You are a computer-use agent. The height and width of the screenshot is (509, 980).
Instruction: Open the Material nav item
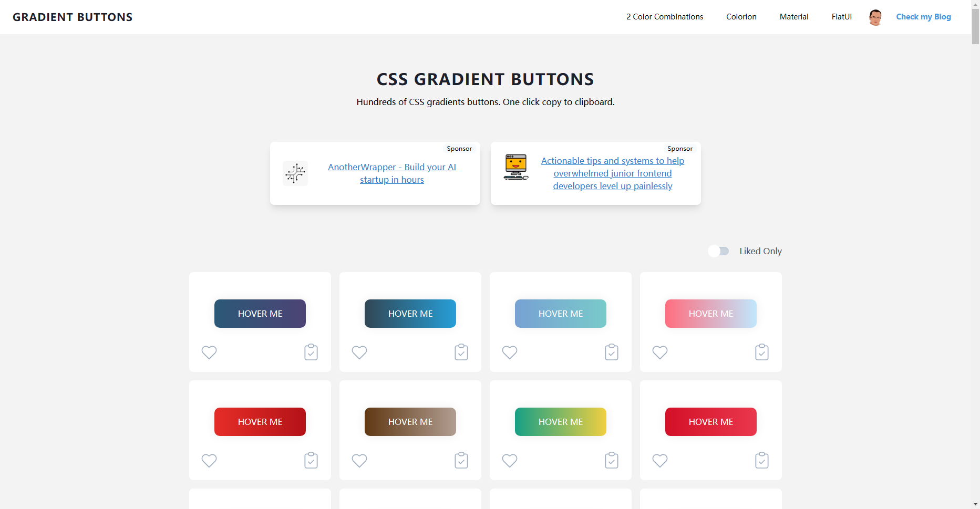[794, 17]
